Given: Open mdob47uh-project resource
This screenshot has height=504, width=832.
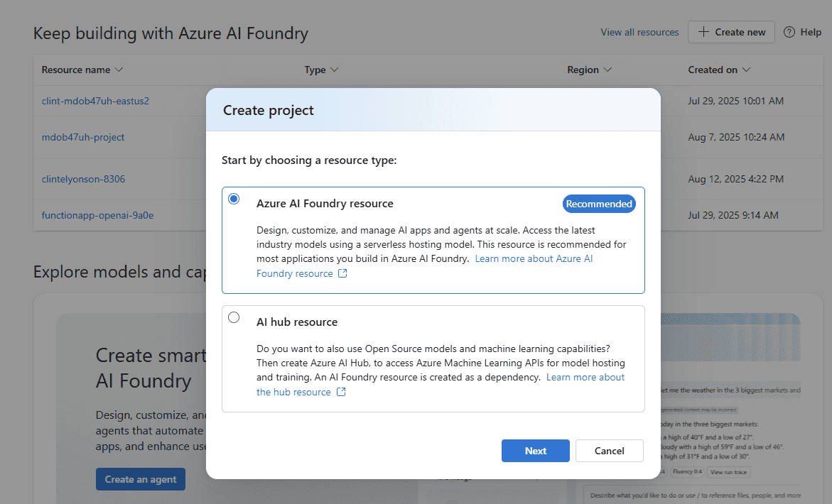Looking at the screenshot, I should pyautogui.click(x=83, y=137).
